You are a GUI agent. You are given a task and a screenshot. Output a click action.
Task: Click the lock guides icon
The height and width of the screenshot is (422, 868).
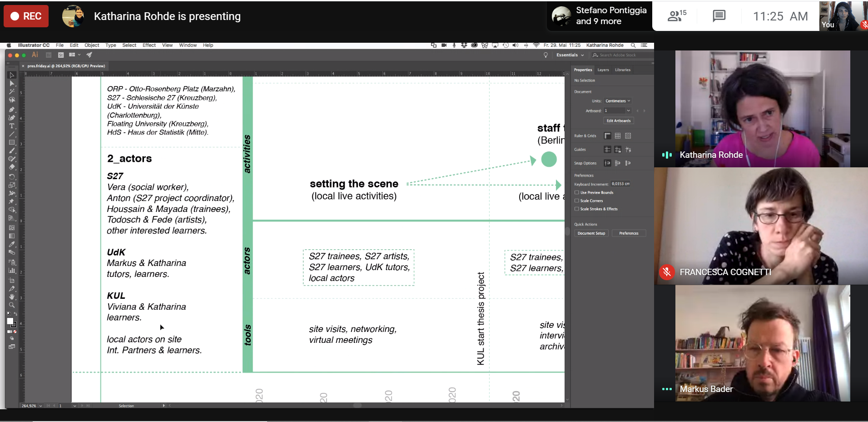pyautogui.click(x=618, y=150)
